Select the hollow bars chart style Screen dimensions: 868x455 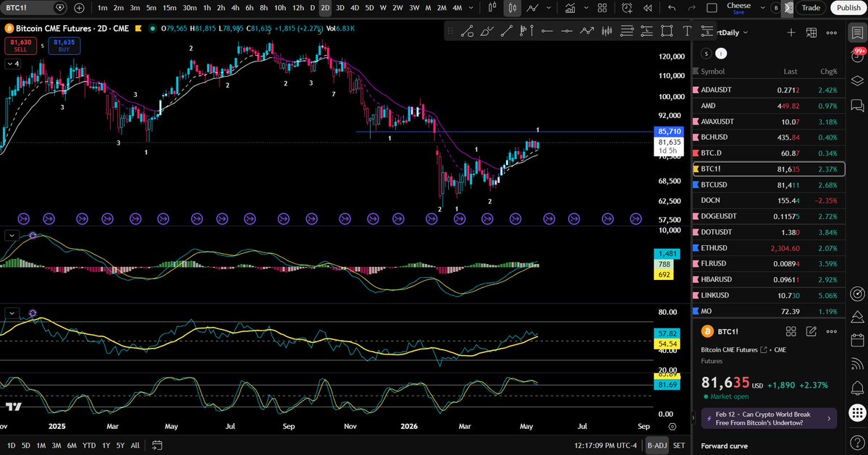tap(492, 8)
